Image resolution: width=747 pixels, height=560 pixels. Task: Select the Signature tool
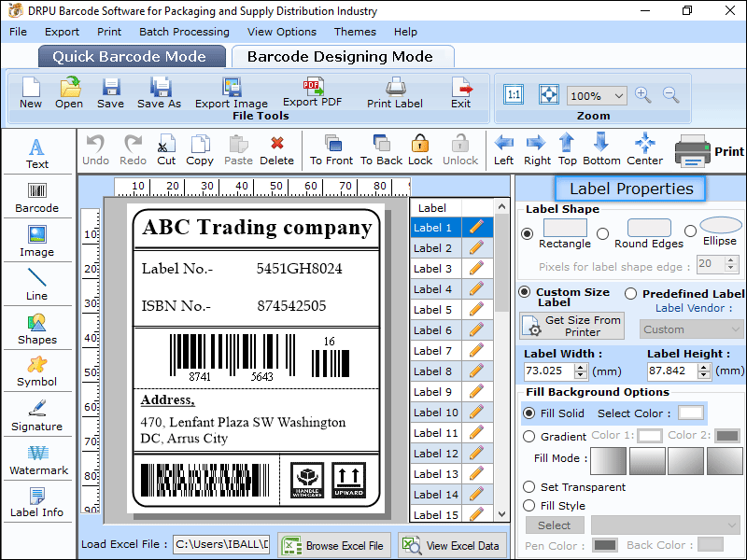point(37,415)
